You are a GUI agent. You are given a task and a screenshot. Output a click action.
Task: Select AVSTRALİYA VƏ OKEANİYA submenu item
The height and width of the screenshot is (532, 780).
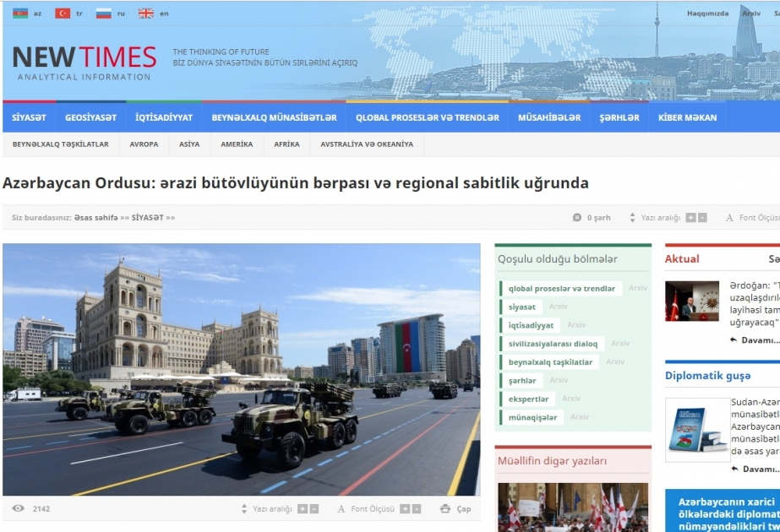[x=367, y=144]
